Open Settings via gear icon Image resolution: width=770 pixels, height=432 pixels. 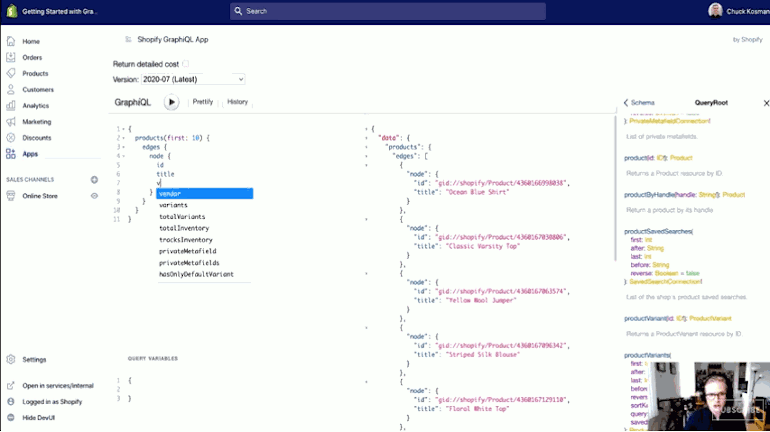tap(11, 359)
